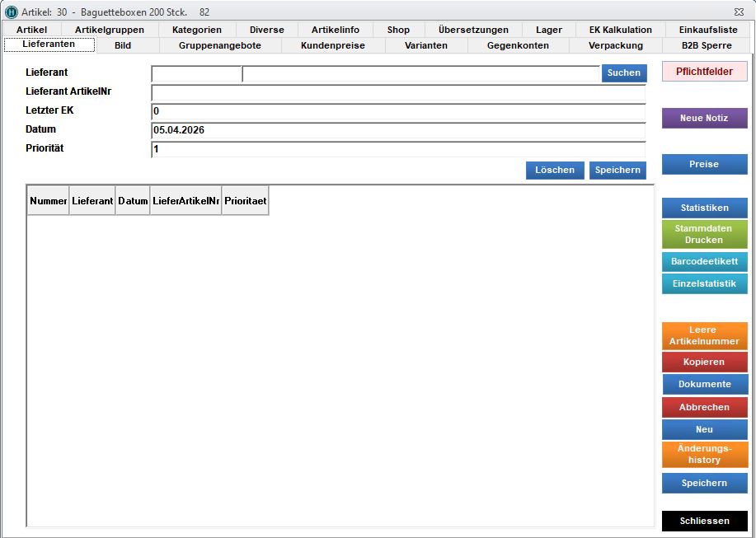Click the app icon in title bar
The height and width of the screenshot is (538, 756).
12,12
